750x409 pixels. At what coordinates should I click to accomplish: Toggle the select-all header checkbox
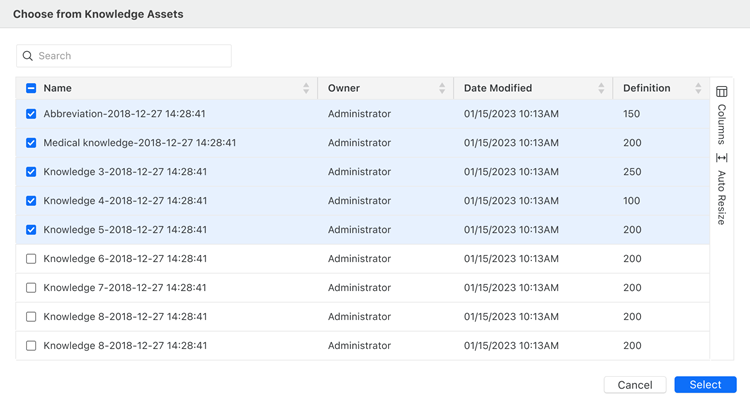pos(31,89)
